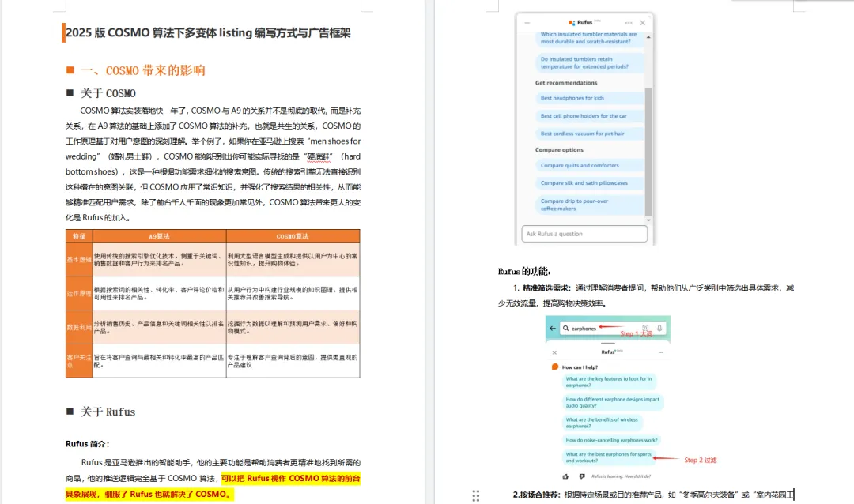Viewport: 854px width, 504px height.
Task: Click the COSMO cell about 大型语言模型
Action: coord(293,260)
